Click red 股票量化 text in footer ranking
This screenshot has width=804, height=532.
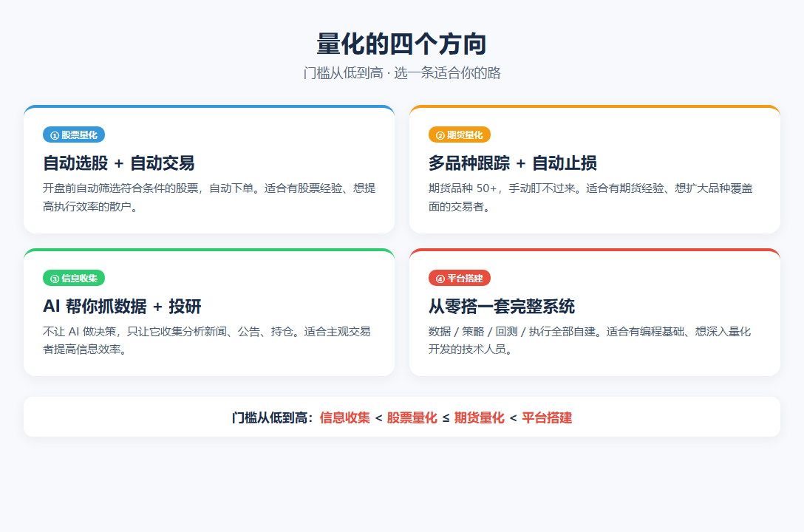pyautogui.click(x=412, y=417)
